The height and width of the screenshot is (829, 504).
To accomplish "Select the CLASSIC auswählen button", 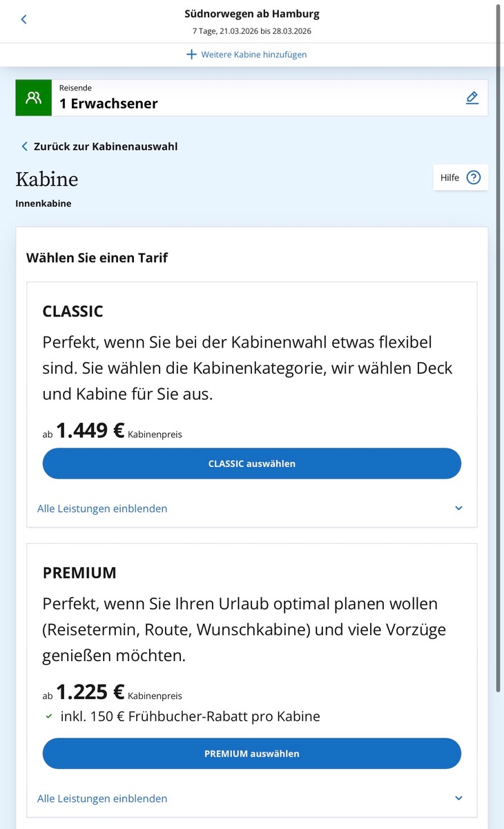I will tap(252, 464).
